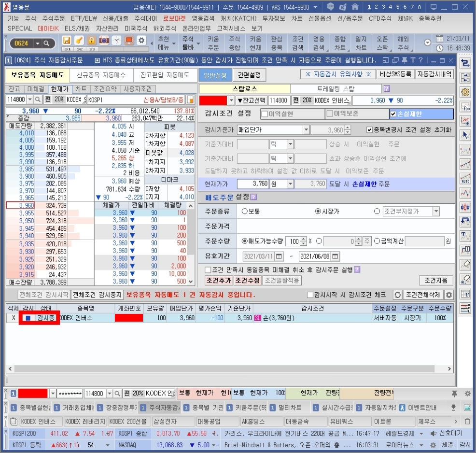Click the gear icon right of 조건전체삭제
The height and width of the screenshot is (453, 476).
coord(448,295)
